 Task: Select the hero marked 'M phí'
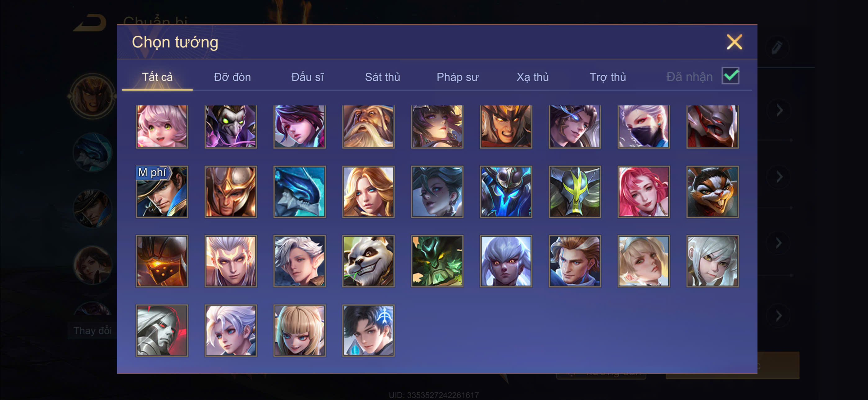pyautogui.click(x=162, y=192)
